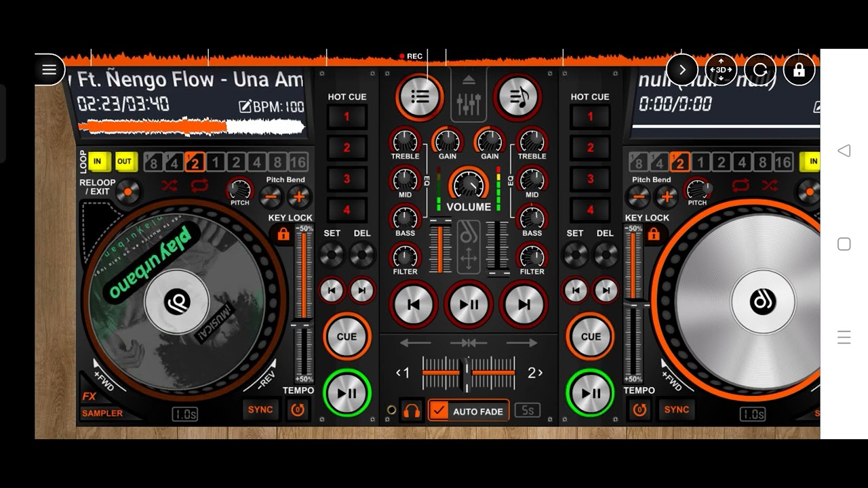Open the 5s auto fade duration
Viewport: 868px width, 488px height.
528,411
